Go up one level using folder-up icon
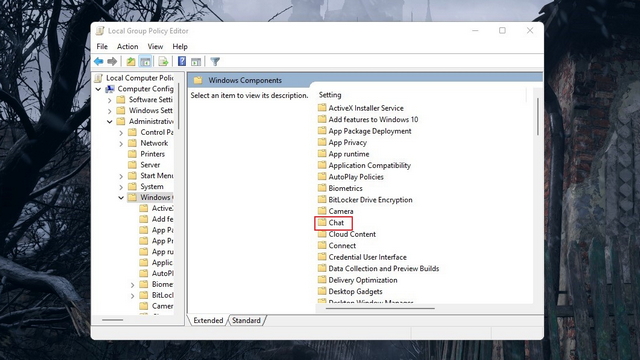This screenshot has height=360, width=640. click(x=131, y=62)
